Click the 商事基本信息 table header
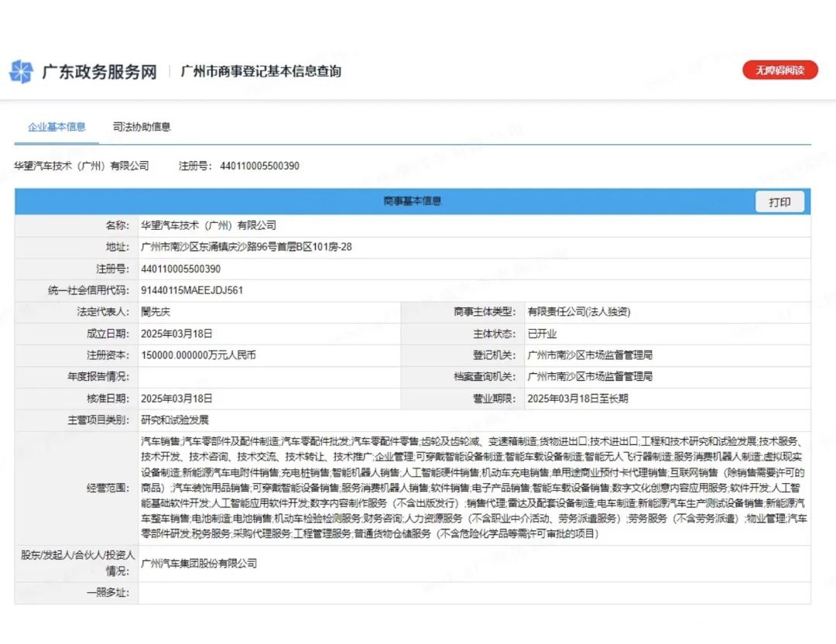Viewport: 836px width, 644px height. point(412,201)
